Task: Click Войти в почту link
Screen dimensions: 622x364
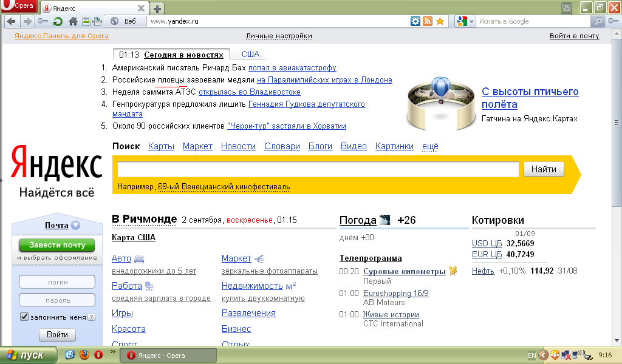Action: point(575,36)
